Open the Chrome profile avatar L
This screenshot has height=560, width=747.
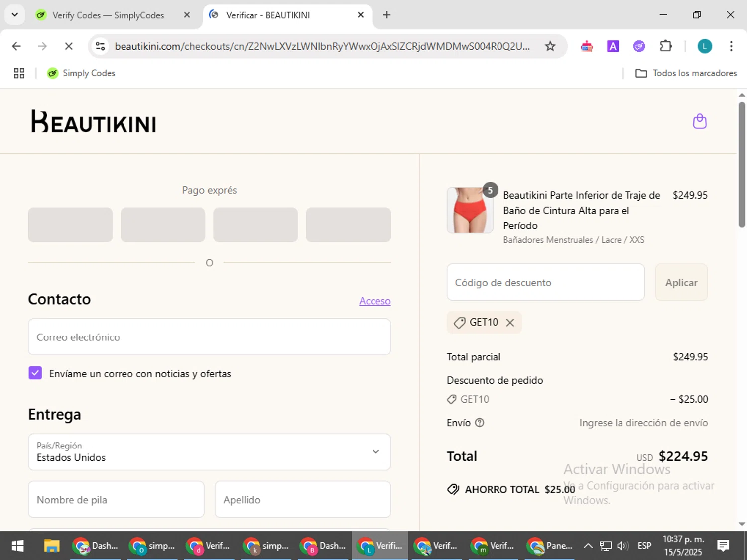coord(704,46)
